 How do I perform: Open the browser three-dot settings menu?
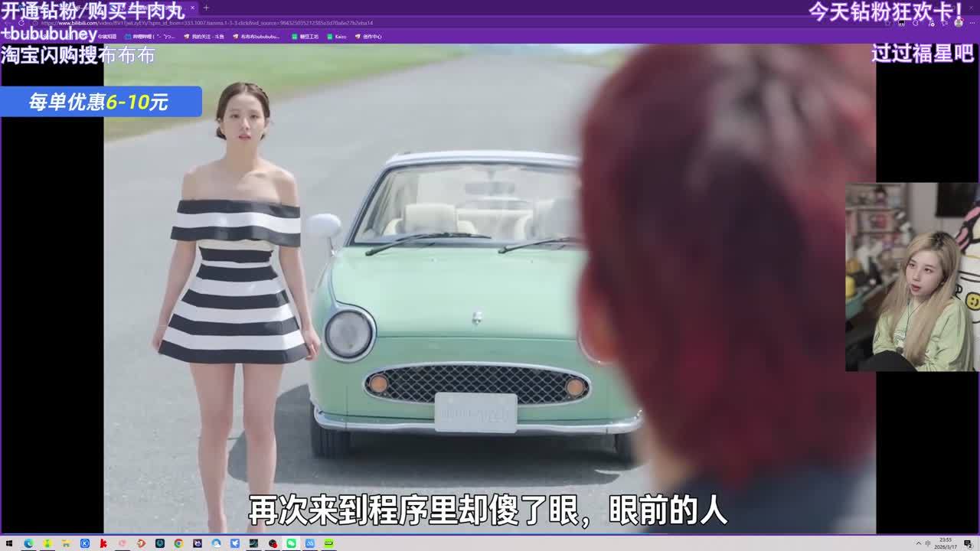pyautogui.click(x=971, y=23)
